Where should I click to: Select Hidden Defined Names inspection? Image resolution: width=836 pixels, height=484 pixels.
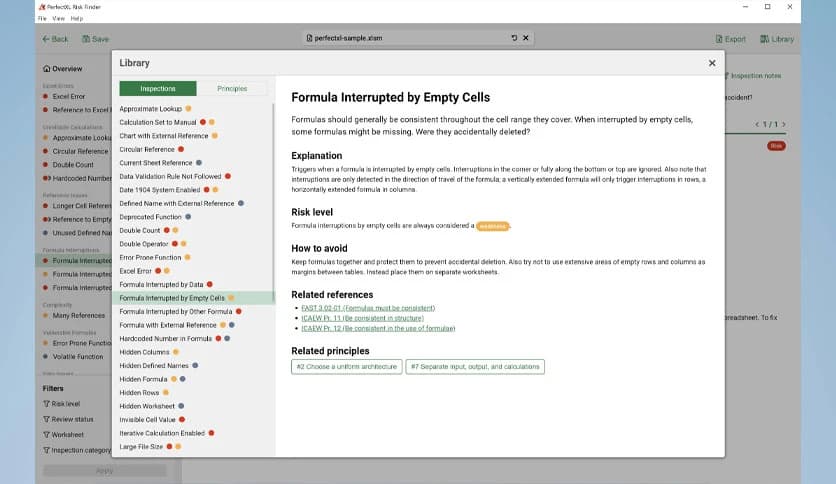tap(158, 366)
